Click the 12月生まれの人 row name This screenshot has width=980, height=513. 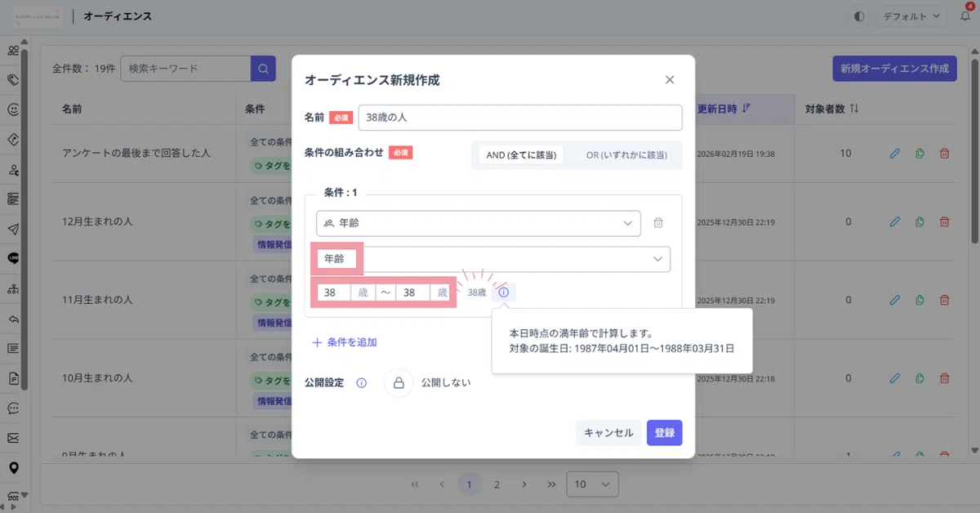(x=97, y=221)
